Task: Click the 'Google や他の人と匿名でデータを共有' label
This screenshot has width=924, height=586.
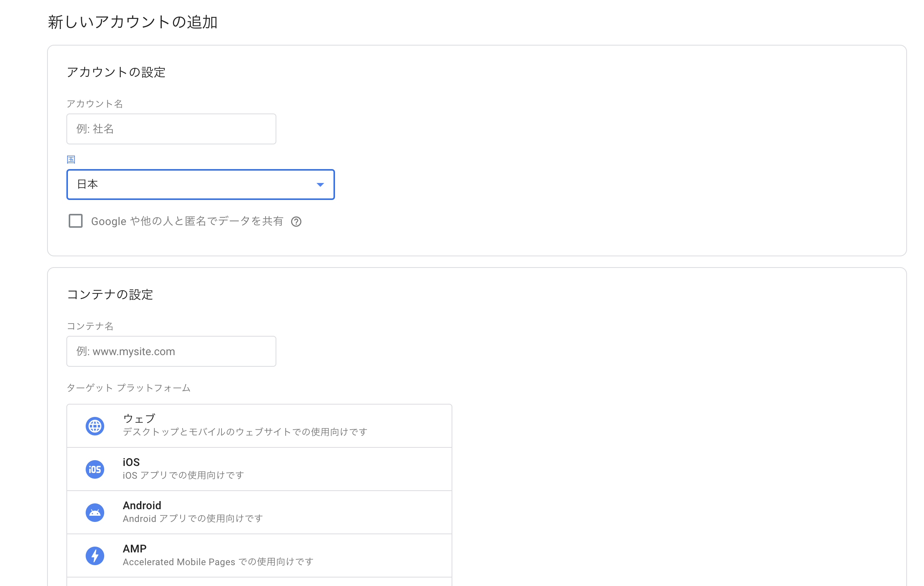Action: pos(187,221)
